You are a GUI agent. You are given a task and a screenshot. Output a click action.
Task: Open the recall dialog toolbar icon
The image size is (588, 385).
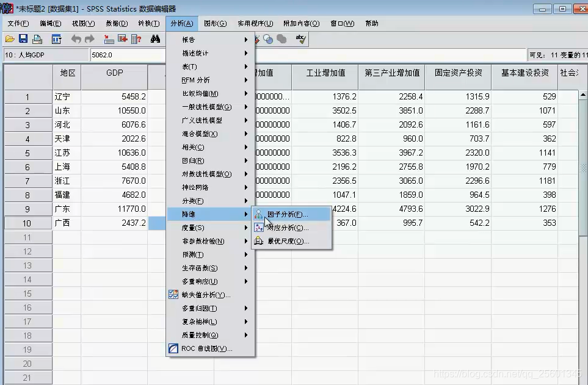[56, 39]
